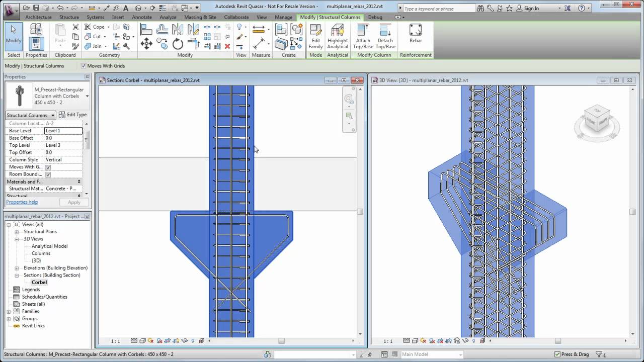This screenshot has height=362, width=644.
Task: Click Highlight Analytical tool
Action: coord(338,36)
